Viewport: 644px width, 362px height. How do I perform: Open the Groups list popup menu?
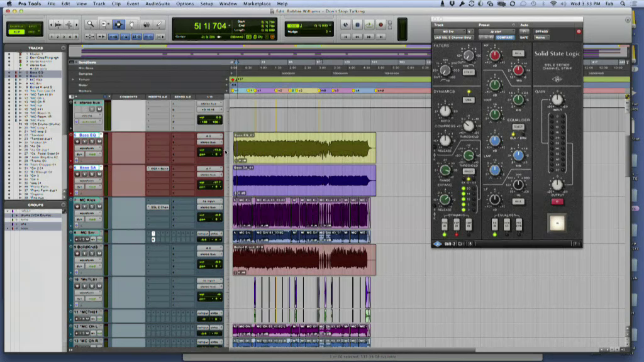(63, 205)
